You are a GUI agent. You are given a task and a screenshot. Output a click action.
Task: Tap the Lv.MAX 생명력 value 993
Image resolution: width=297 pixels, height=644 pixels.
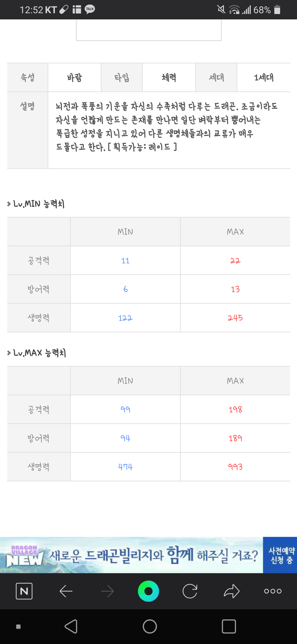[235, 467]
